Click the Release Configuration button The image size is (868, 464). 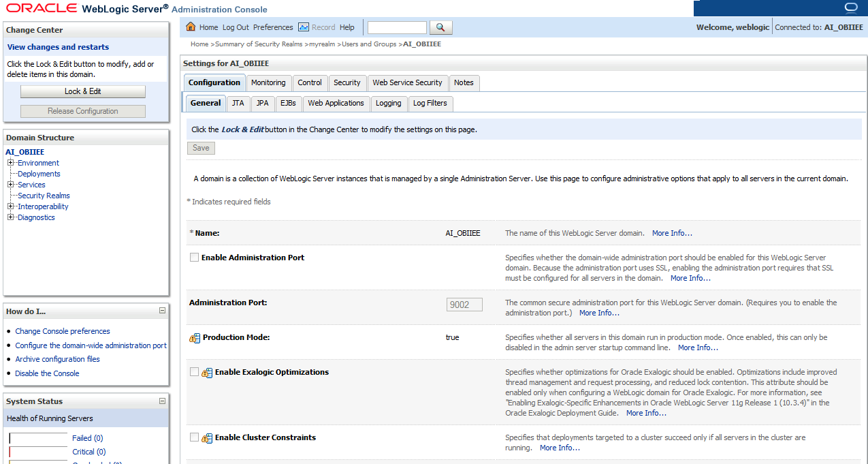83,111
